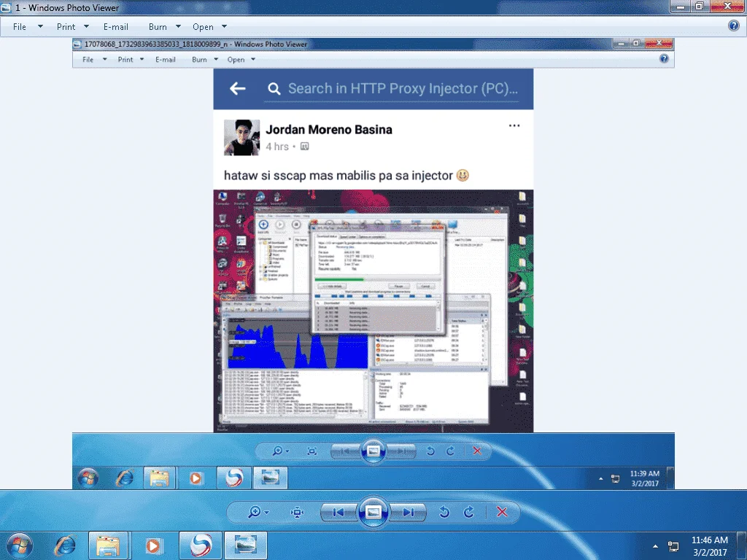Open the Burn menu in the main viewer
The image size is (747, 560).
(158, 27)
